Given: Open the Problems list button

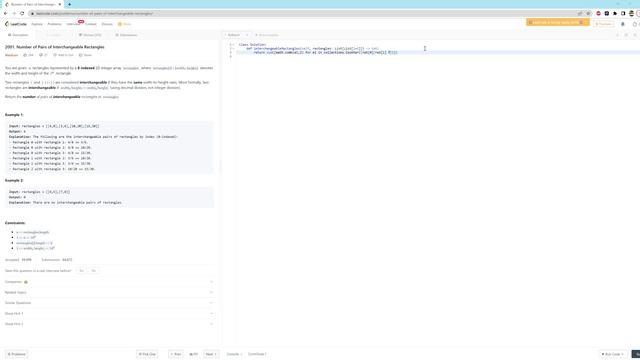Looking at the screenshot, I should coord(16,354).
